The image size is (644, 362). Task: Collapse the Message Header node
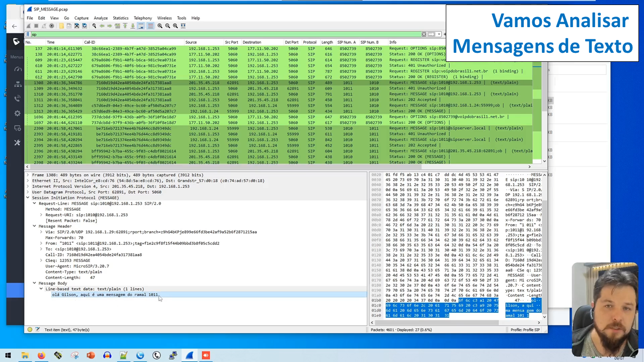[x=35, y=226]
